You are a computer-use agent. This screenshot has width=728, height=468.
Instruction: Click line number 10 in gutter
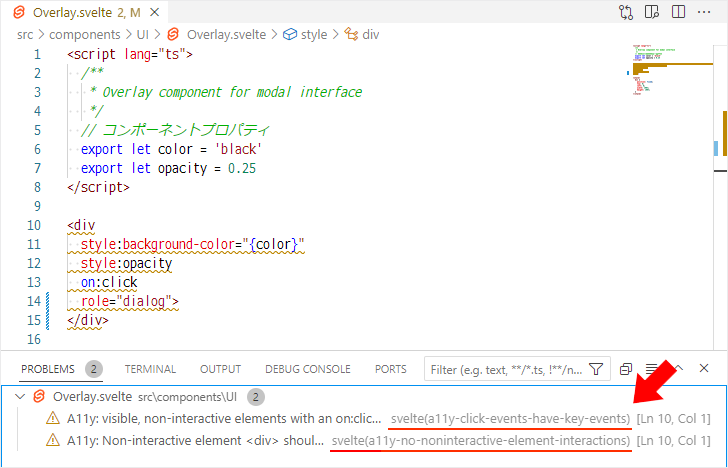34,226
